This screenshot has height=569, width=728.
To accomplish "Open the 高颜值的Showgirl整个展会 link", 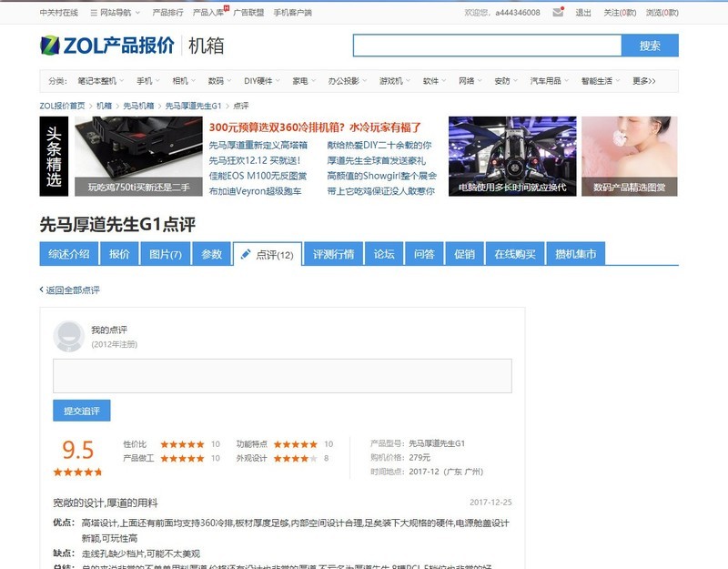I will [381, 176].
